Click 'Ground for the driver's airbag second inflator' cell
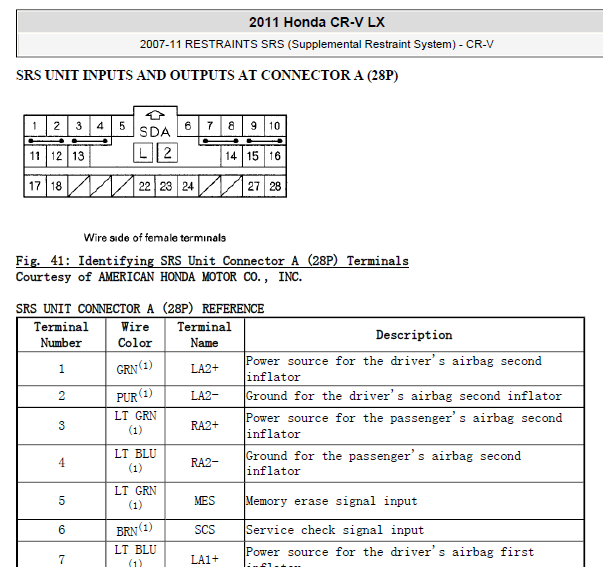This screenshot has width=603, height=567. 414,396
